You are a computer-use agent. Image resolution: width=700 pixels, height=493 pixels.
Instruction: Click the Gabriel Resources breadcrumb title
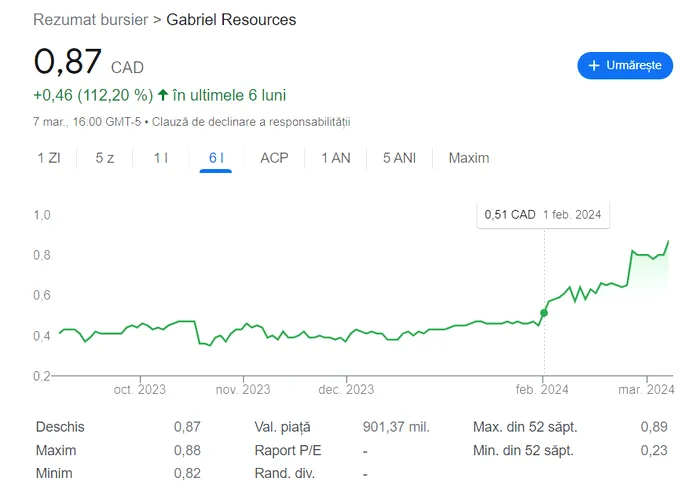(231, 20)
